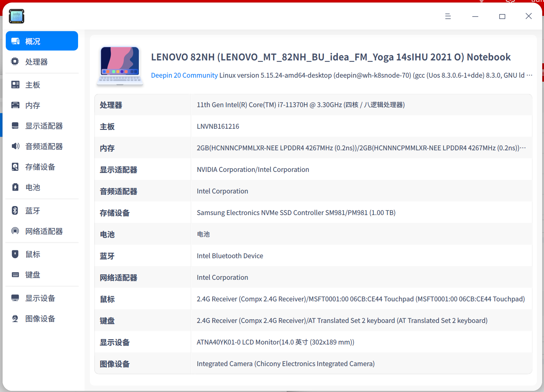Select the 电池 battery icon in sidebar
The height and width of the screenshot is (392, 544).
(15, 187)
